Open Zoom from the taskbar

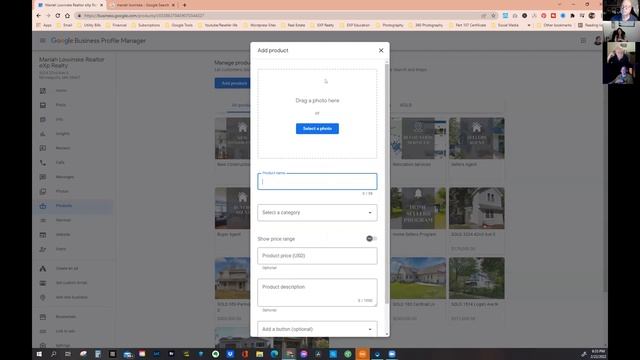[392, 354]
